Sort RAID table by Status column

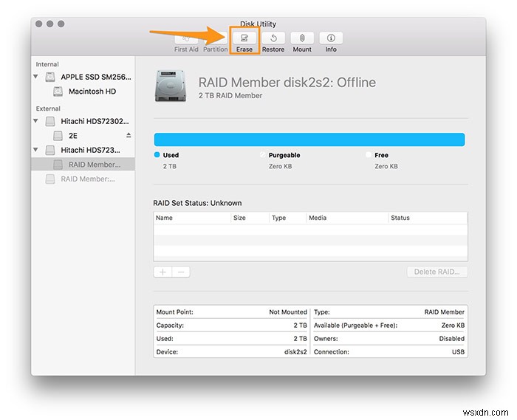pos(428,218)
